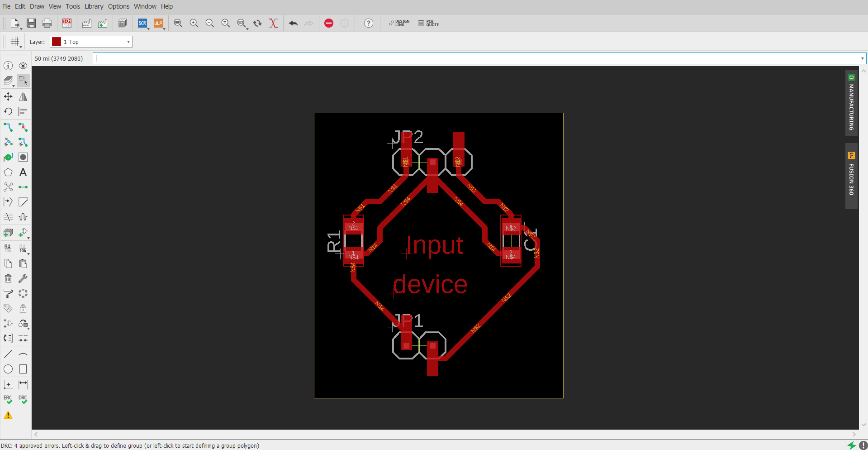Save the board file
Viewport: 868px width, 450px height.
(31, 23)
